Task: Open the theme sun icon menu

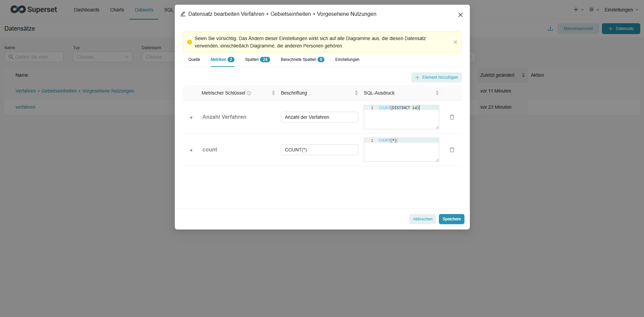Action: pos(593,10)
